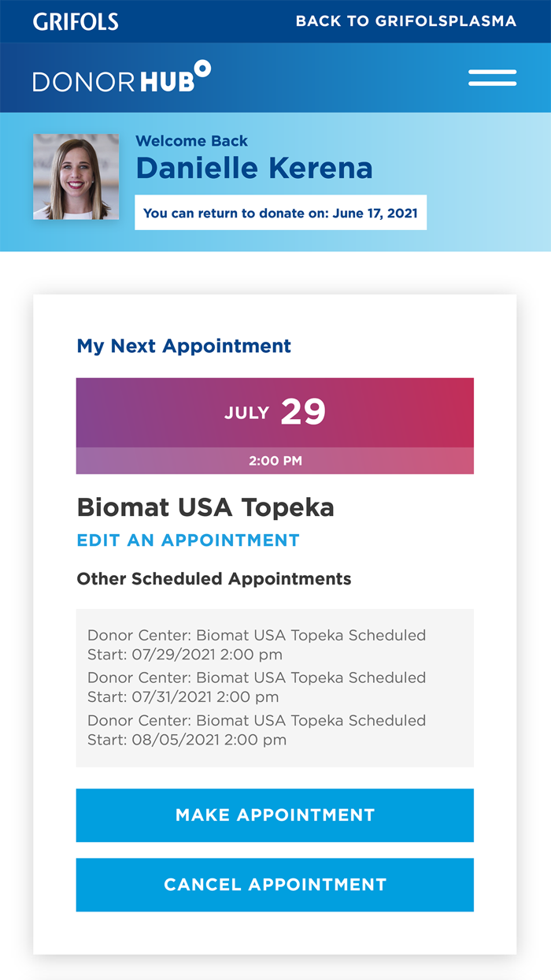Click the June 17 return date notice
Image resolution: width=551 pixels, height=980 pixels.
(280, 212)
